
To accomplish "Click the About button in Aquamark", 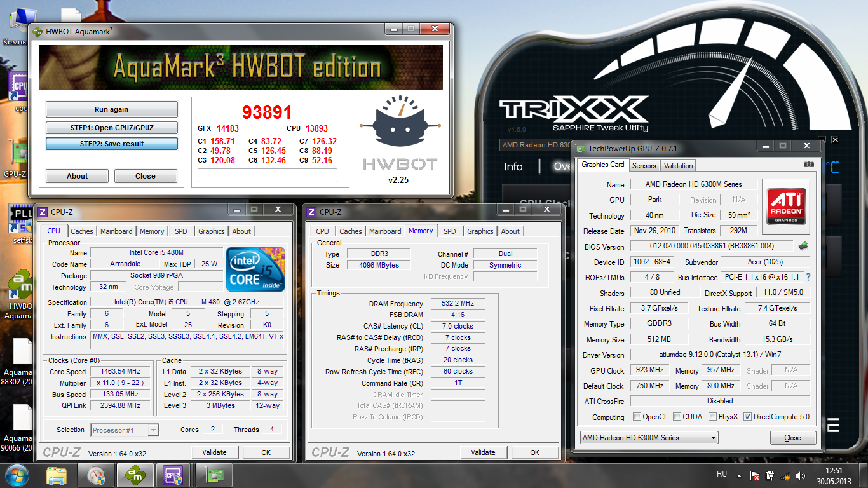I will (78, 176).
